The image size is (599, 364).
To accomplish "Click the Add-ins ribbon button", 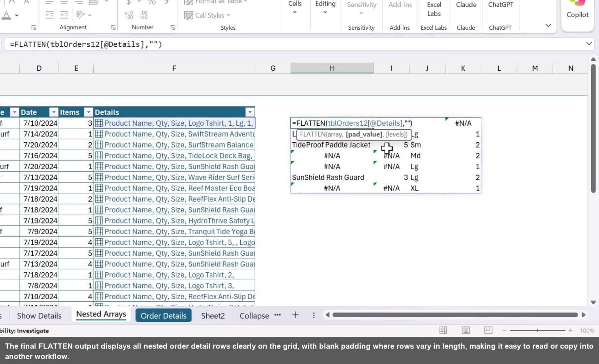I will click(x=400, y=5).
